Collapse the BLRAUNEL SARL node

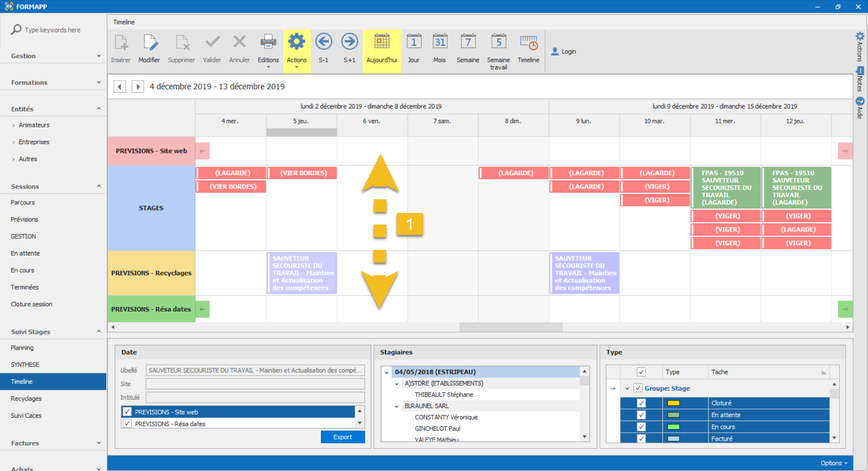coord(396,406)
